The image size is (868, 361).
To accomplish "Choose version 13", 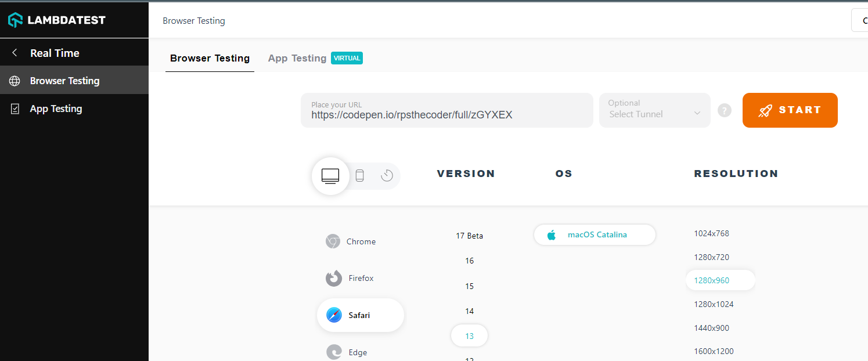I will (x=470, y=336).
